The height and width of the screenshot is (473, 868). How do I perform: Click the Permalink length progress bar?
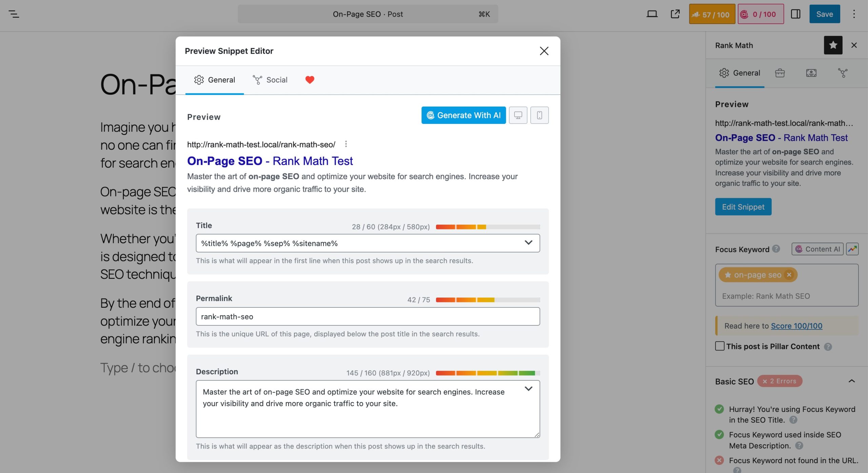(x=488, y=300)
